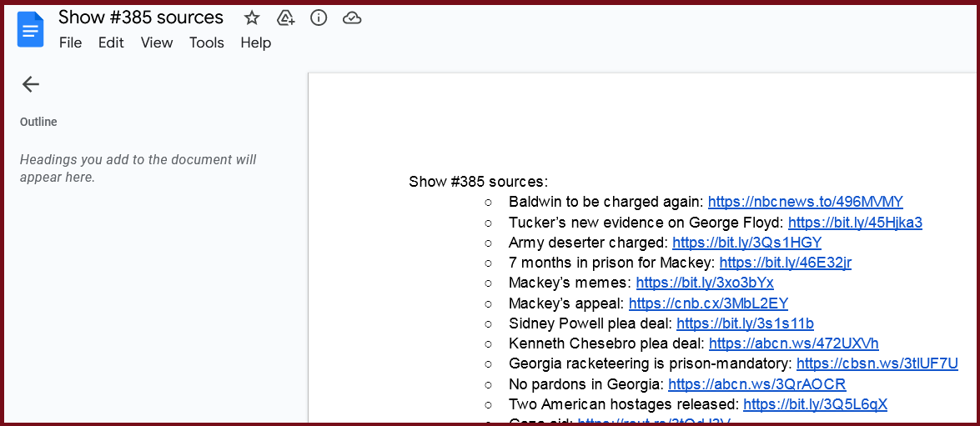
Task: Click the 'Mackey's memes' text
Action: click(x=570, y=283)
